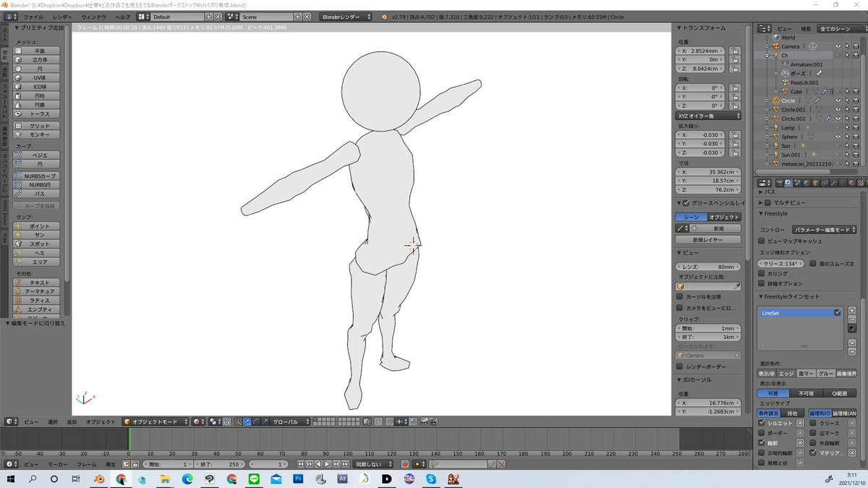Screen dimensions: 868x488
Task: Open 同期しない sync dropdown in timeline
Action: (372, 464)
